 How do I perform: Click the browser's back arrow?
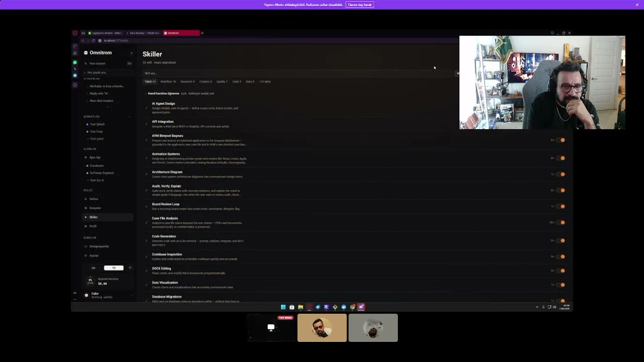coord(83,40)
